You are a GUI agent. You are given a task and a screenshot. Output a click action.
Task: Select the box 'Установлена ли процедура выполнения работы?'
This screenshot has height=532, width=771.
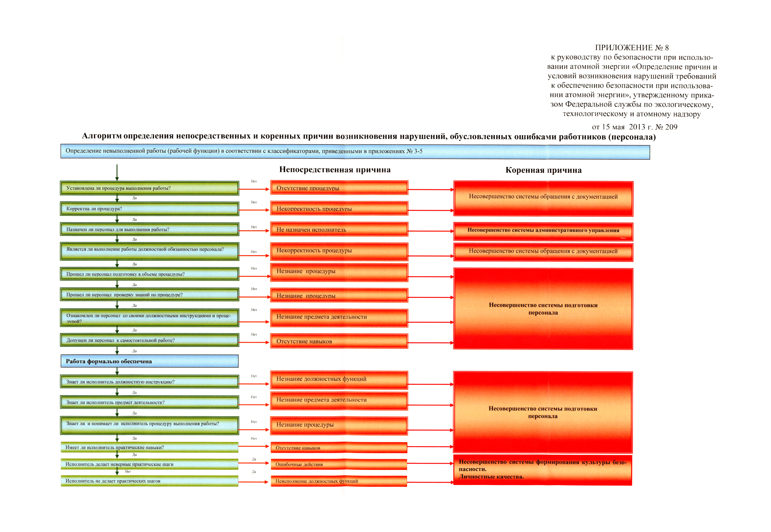click(x=149, y=188)
